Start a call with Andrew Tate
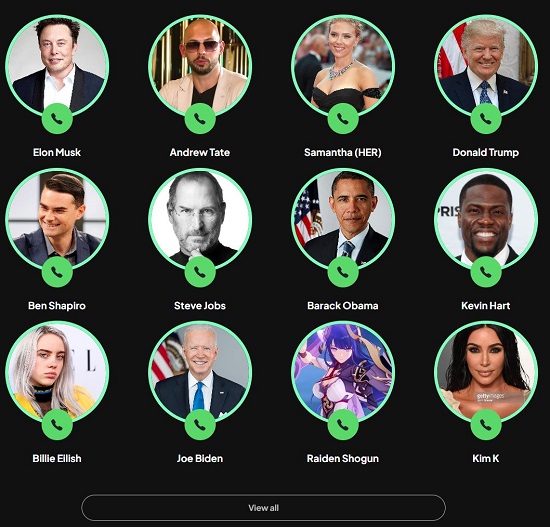 [x=200, y=119]
